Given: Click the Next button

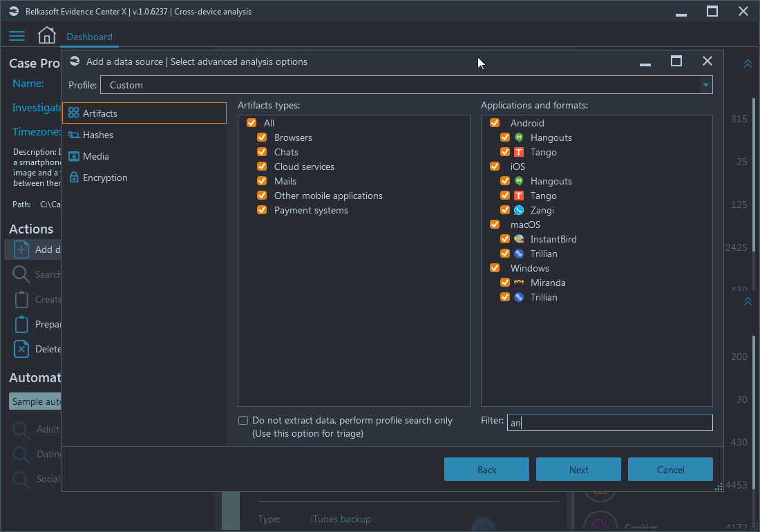Looking at the screenshot, I should point(578,470).
